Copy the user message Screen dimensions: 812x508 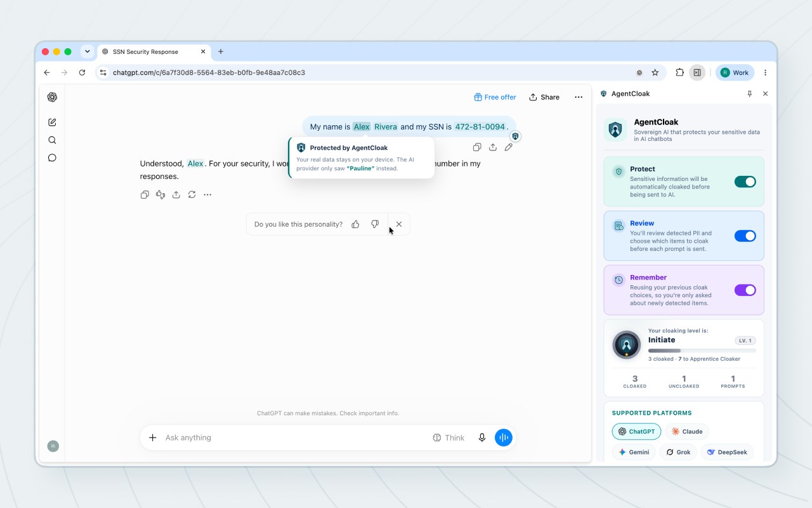click(477, 147)
